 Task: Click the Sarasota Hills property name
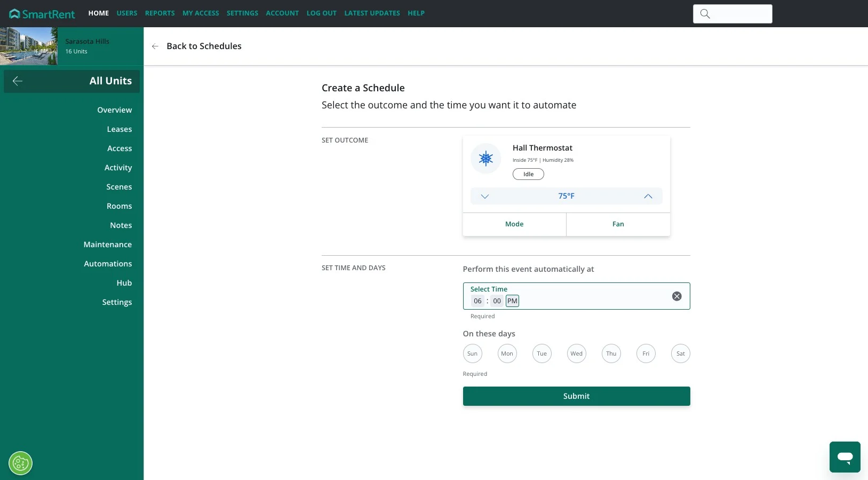coord(87,41)
